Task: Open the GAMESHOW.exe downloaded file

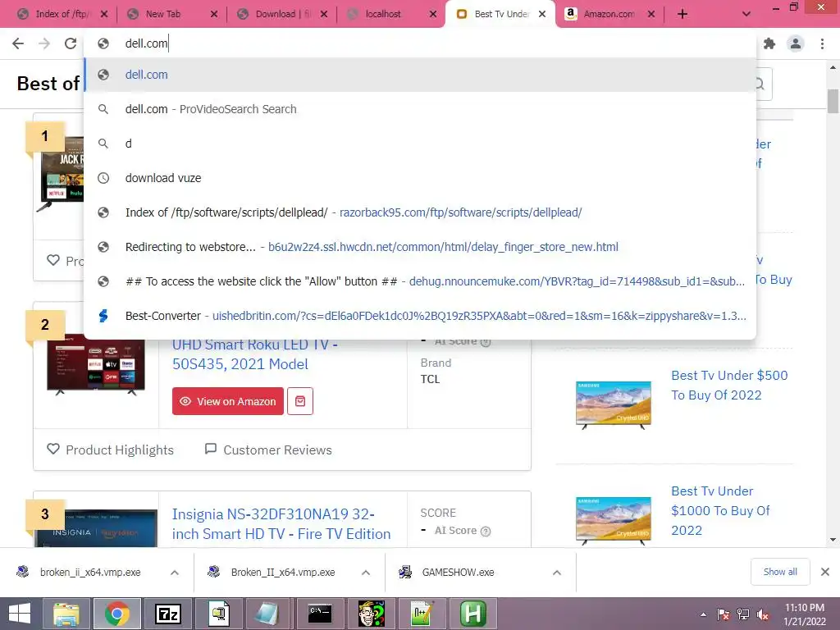Action: click(x=458, y=572)
